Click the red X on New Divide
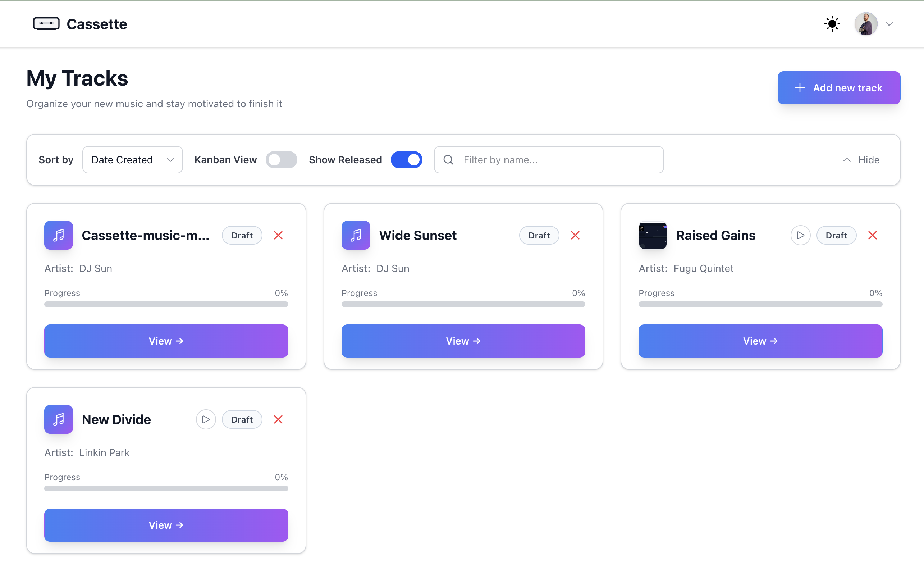 pos(278,419)
